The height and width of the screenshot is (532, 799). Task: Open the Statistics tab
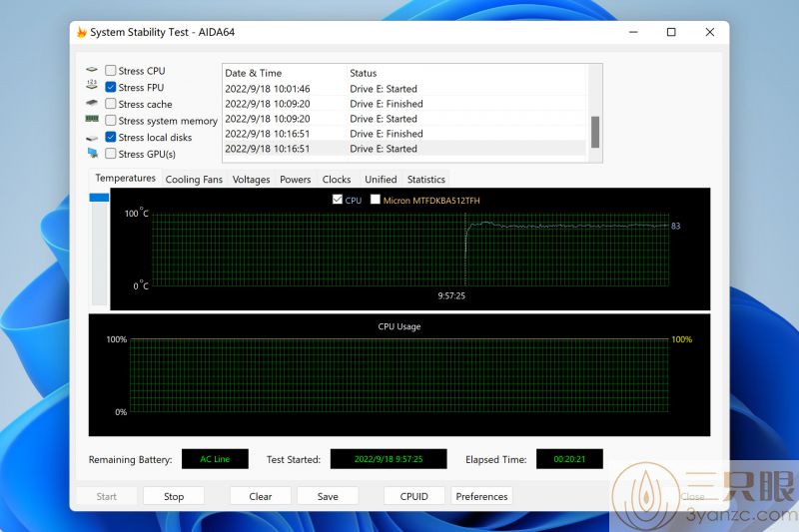pyautogui.click(x=426, y=180)
